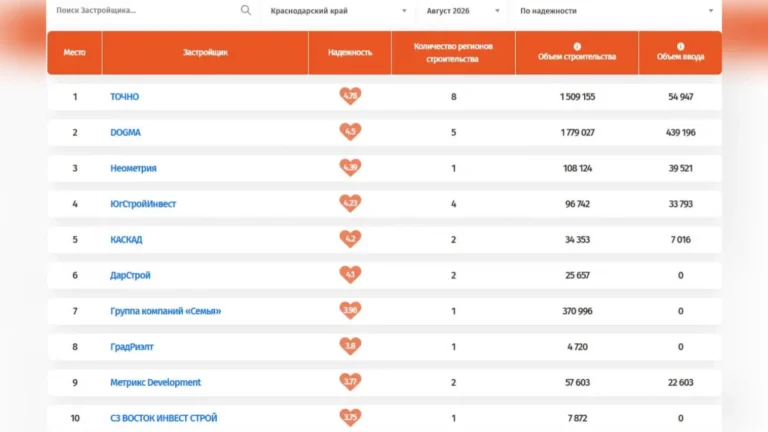Open СЗ ВОСТОК ИНВЕСТ СТРОЙ link

click(x=164, y=418)
